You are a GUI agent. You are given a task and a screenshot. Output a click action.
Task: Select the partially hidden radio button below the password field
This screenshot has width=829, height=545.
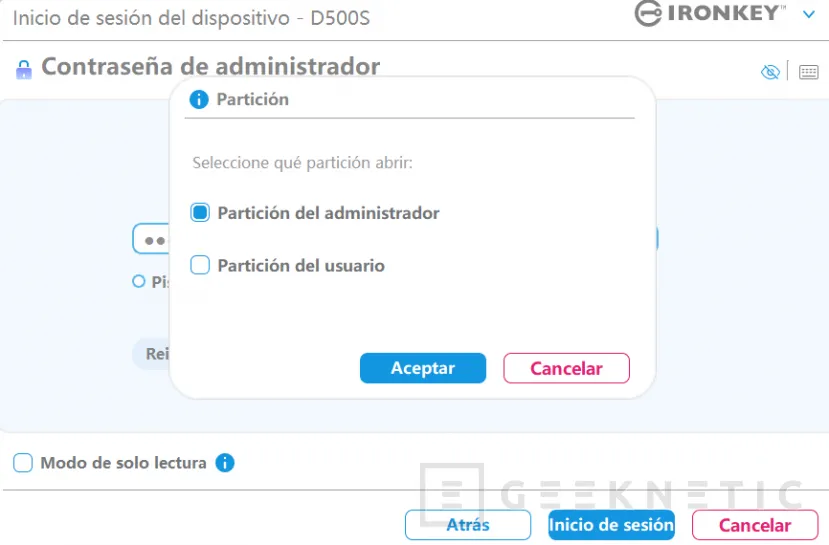139,282
